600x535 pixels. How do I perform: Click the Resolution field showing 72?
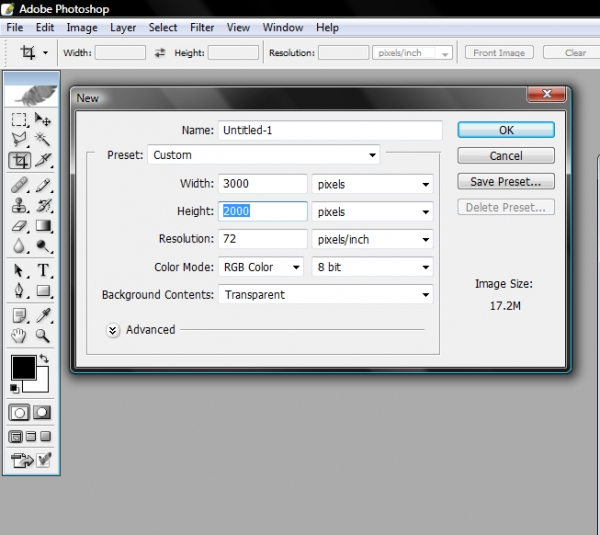(262, 239)
